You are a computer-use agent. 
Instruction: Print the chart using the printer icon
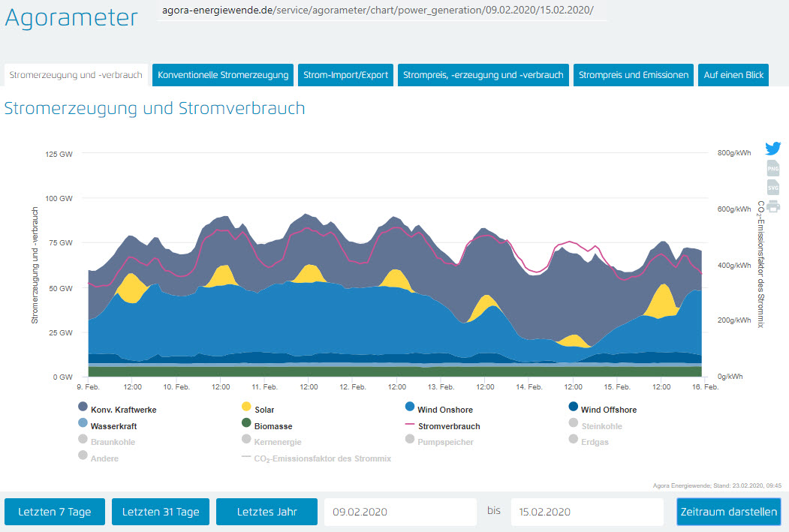point(773,206)
